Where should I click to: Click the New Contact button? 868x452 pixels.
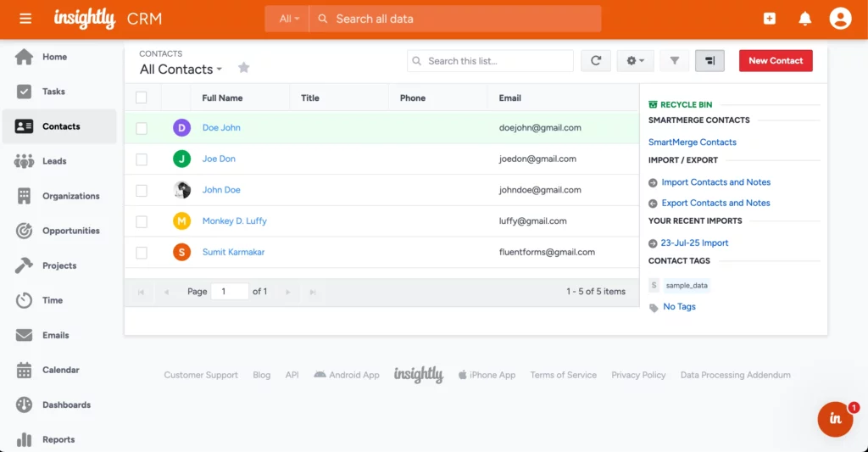776,61
